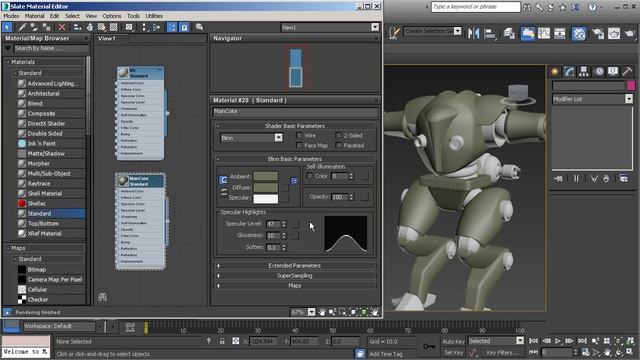Click the binoculars Search icon in View1
The width and height of the screenshot is (640, 360).
[x=102, y=297]
